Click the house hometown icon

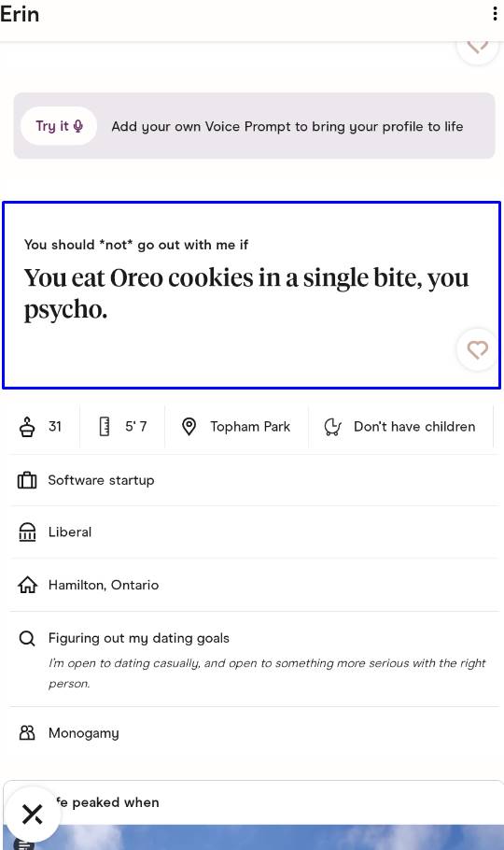(27, 585)
